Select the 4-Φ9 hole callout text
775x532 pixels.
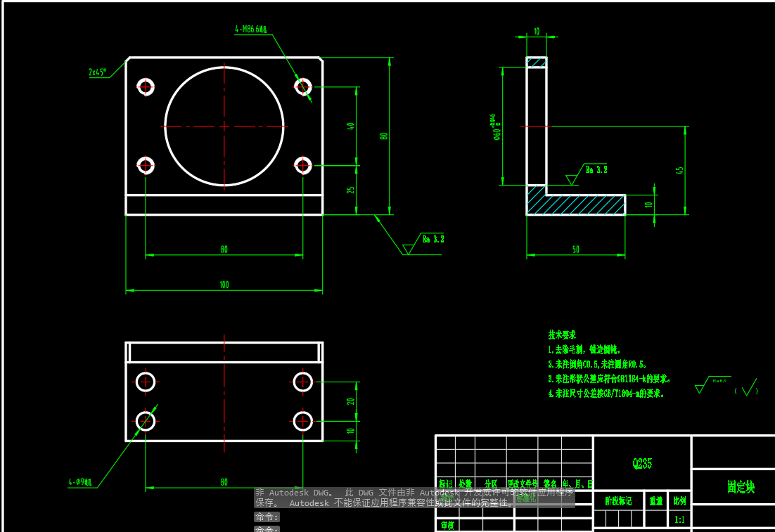pos(80,482)
